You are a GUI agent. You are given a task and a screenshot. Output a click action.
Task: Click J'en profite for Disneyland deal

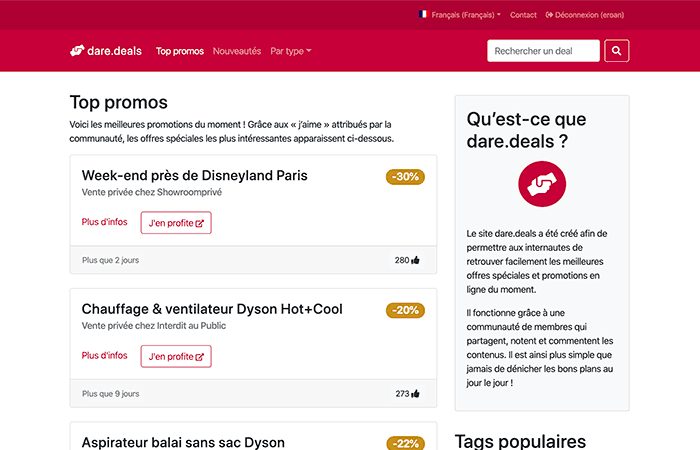(x=176, y=223)
